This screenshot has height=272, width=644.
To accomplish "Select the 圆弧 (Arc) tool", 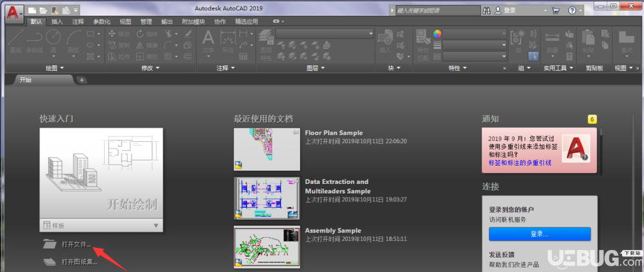I will (74, 42).
